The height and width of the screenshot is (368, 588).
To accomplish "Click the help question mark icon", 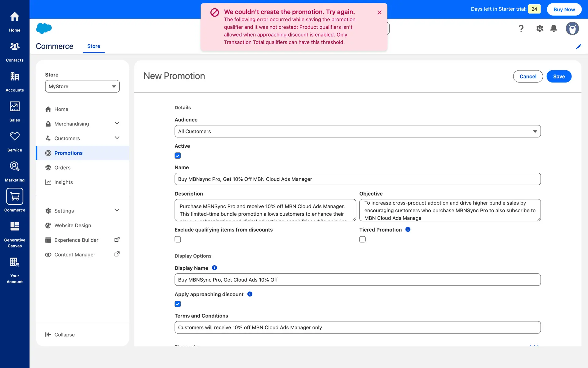I will tap(521, 29).
